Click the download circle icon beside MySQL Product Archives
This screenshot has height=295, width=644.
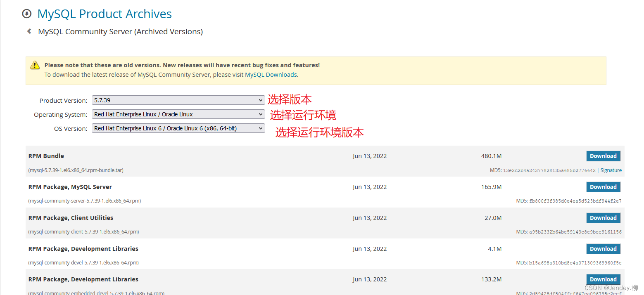click(x=26, y=14)
